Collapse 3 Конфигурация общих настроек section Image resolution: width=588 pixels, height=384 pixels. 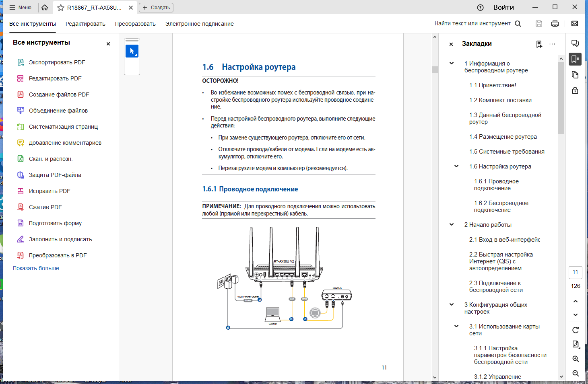[x=452, y=304]
